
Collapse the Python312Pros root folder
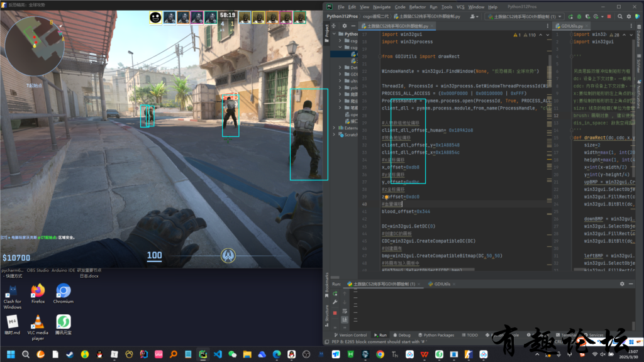[x=335, y=34]
